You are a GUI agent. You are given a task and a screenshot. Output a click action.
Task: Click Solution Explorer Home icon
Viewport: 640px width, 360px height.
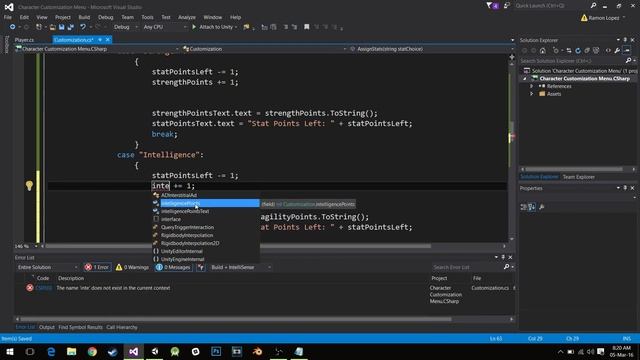pos(542,51)
